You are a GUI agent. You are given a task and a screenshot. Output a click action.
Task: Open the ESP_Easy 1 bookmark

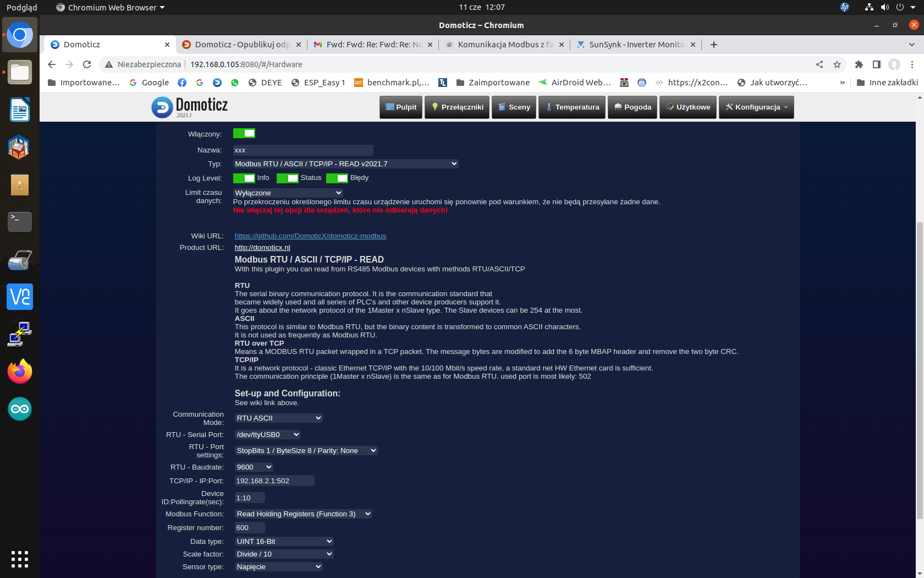pyautogui.click(x=318, y=83)
